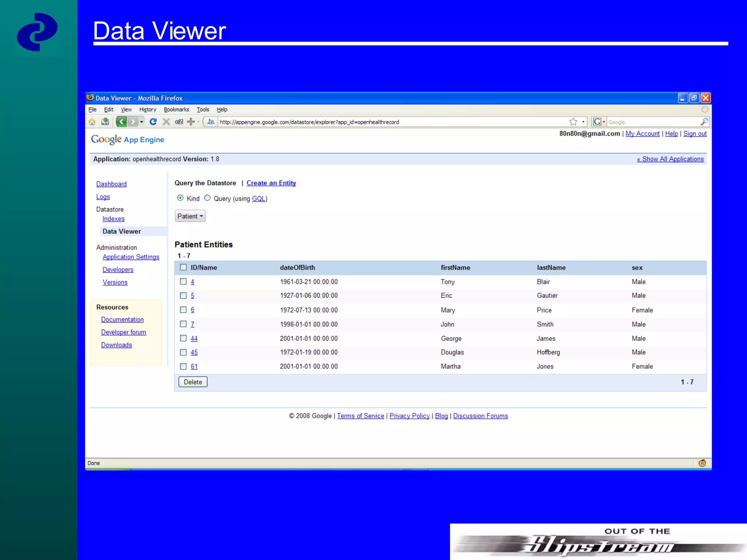Viewport: 747px width, 560px height.
Task: Click the Forward arrow button
Action: coord(133,122)
